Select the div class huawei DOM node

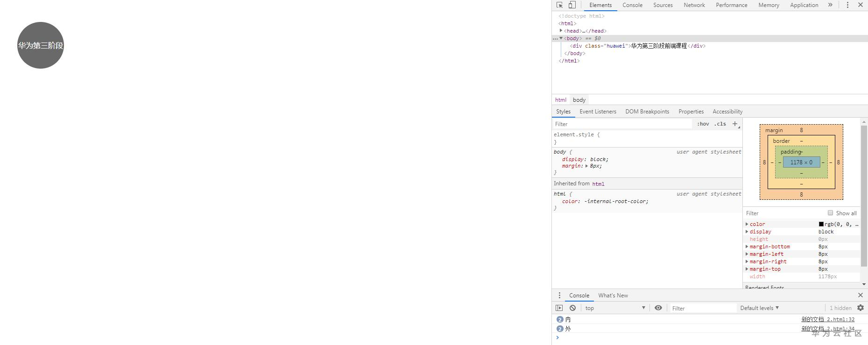[637, 46]
